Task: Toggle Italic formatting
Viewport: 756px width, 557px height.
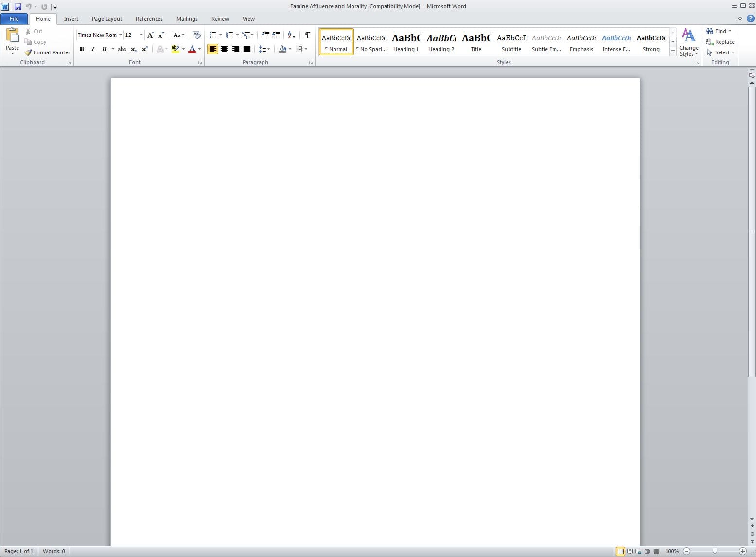Action: (x=93, y=49)
